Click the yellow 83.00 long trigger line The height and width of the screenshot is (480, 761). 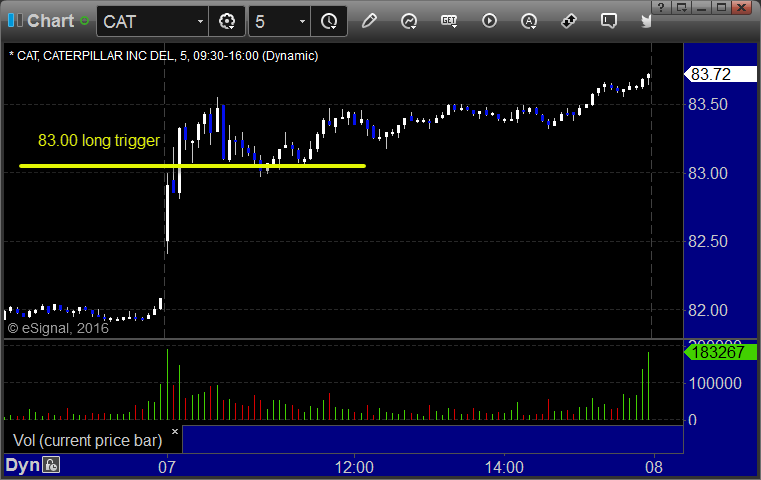pos(192,166)
